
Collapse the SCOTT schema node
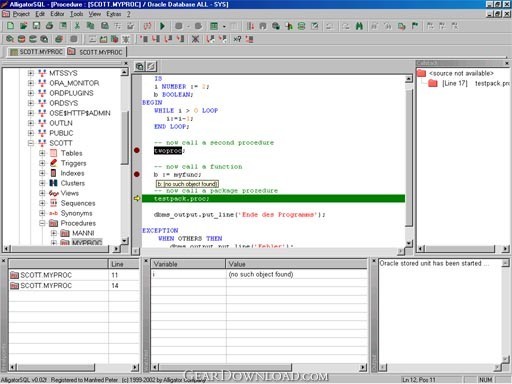point(31,143)
